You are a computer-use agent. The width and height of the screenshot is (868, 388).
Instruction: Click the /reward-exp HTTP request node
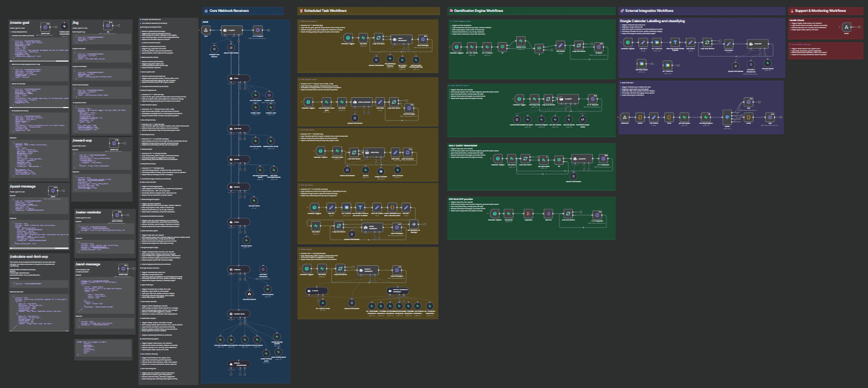[x=115, y=144]
